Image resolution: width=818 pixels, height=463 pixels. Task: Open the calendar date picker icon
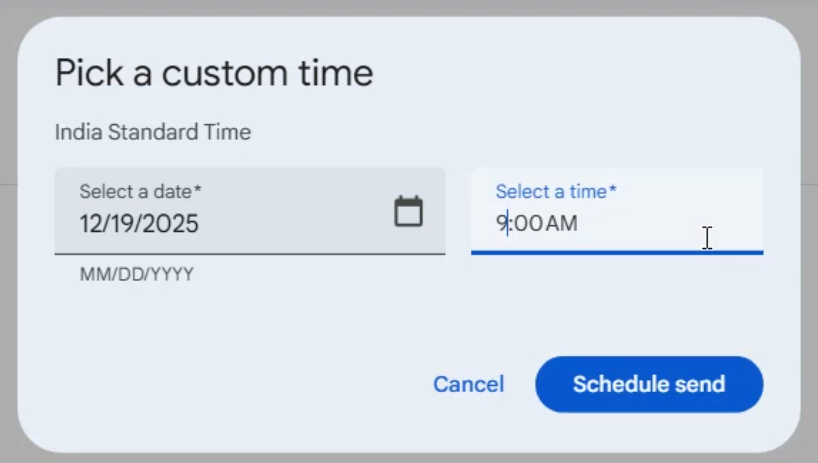(408, 212)
